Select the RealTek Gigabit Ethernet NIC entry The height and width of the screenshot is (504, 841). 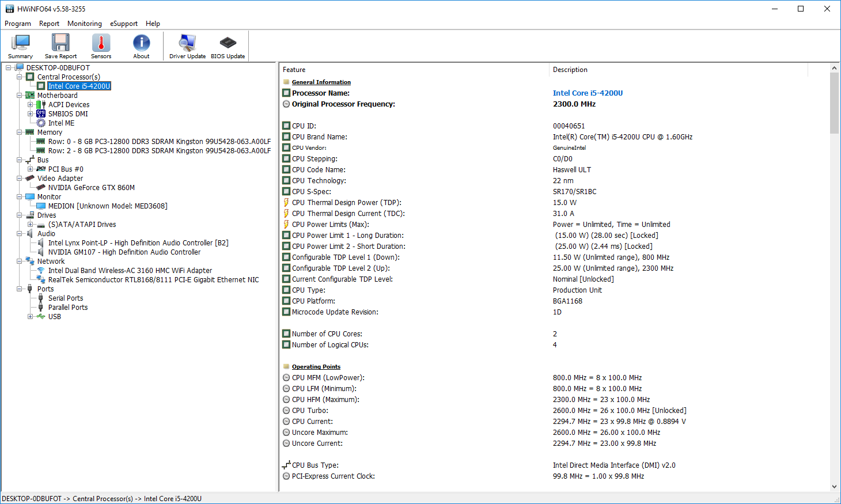click(153, 280)
